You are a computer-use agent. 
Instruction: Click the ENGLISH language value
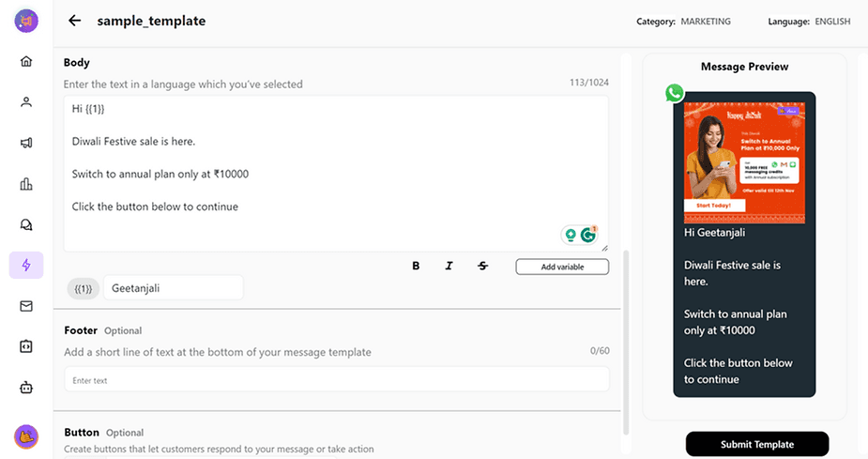[832, 22]
